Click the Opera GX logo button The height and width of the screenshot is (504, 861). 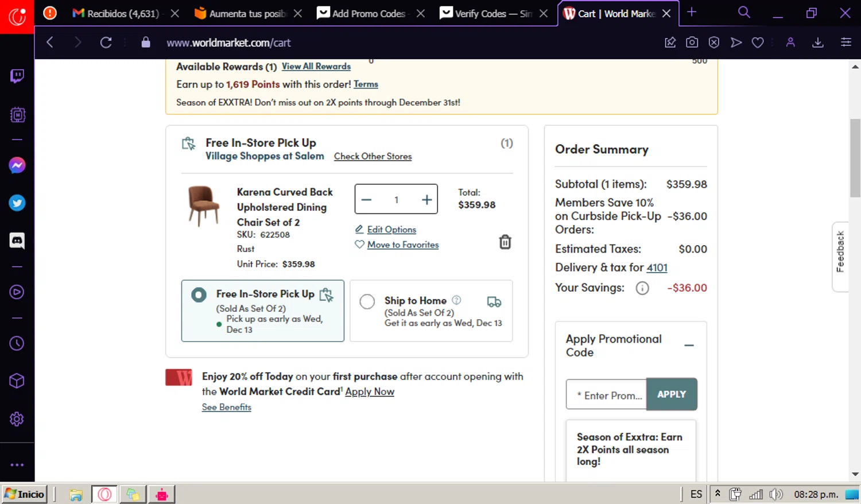coord(17,17)
